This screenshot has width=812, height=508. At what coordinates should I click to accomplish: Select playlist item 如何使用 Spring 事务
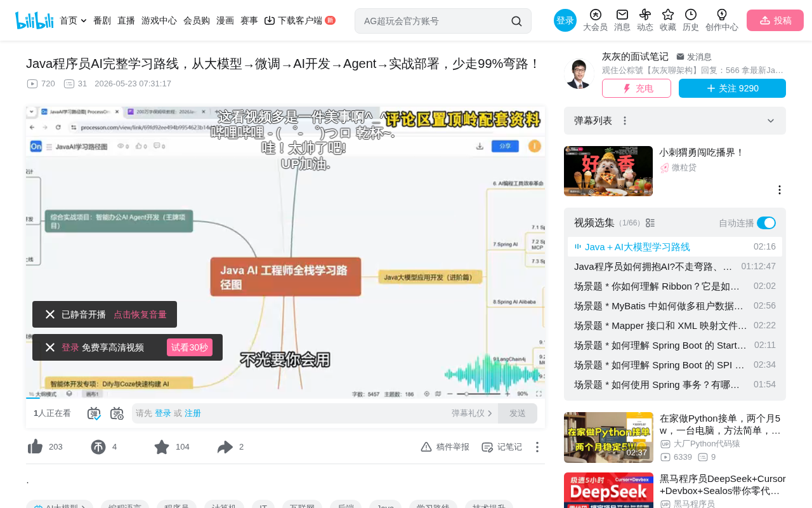675,384
